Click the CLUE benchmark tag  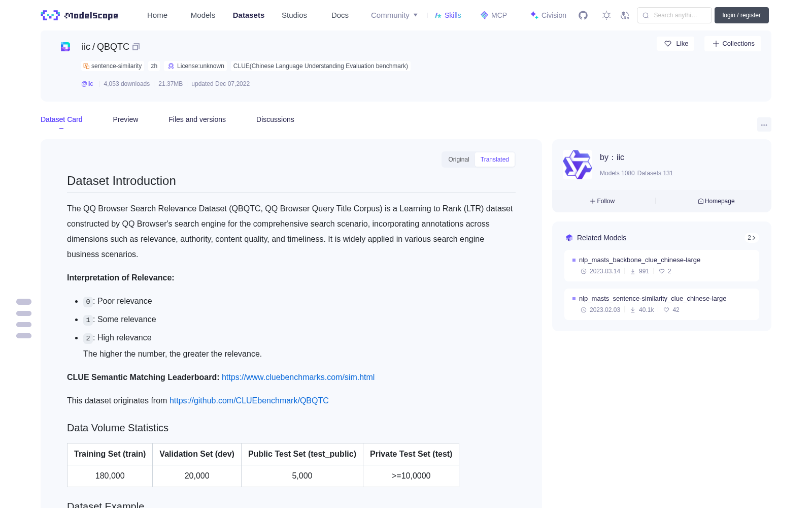click(x=321, y=66)
